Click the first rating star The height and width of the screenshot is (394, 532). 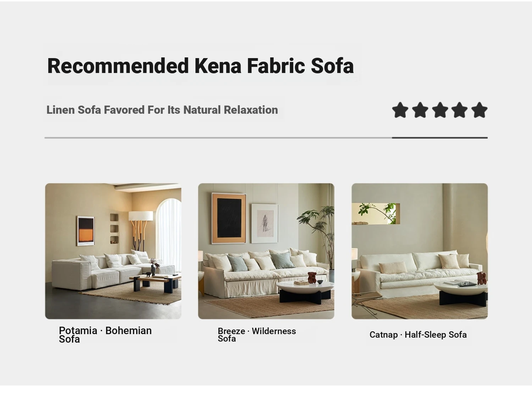tap(400, 110)
